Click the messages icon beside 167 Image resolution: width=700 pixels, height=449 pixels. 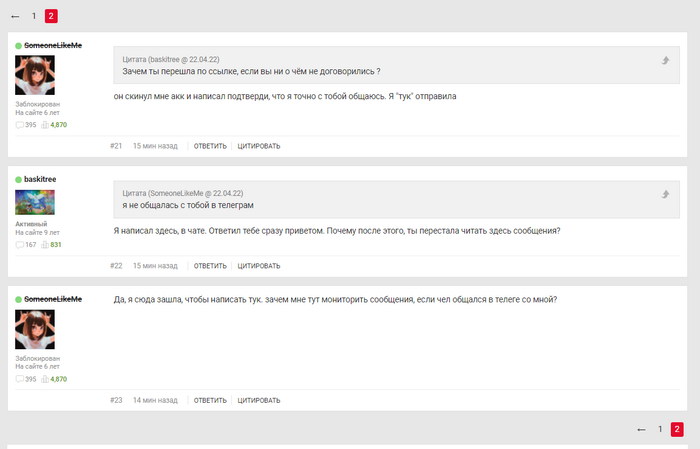20,244
